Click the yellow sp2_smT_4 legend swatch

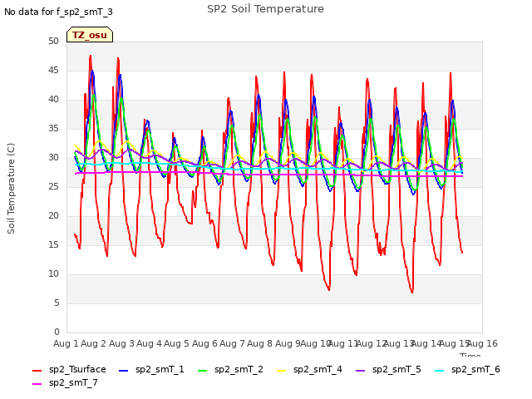281,371
